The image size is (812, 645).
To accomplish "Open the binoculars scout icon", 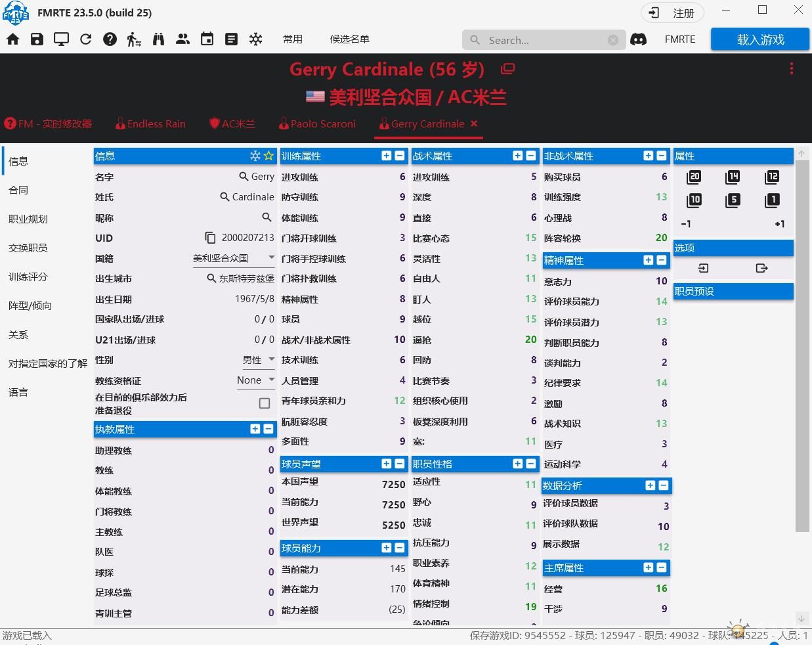I will 158,39.
